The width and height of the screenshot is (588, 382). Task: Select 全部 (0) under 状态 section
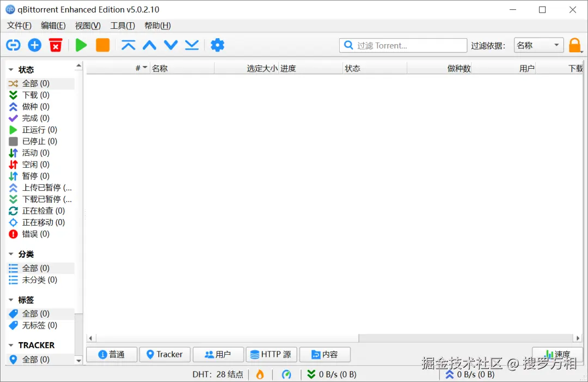[x=41, y=83]
